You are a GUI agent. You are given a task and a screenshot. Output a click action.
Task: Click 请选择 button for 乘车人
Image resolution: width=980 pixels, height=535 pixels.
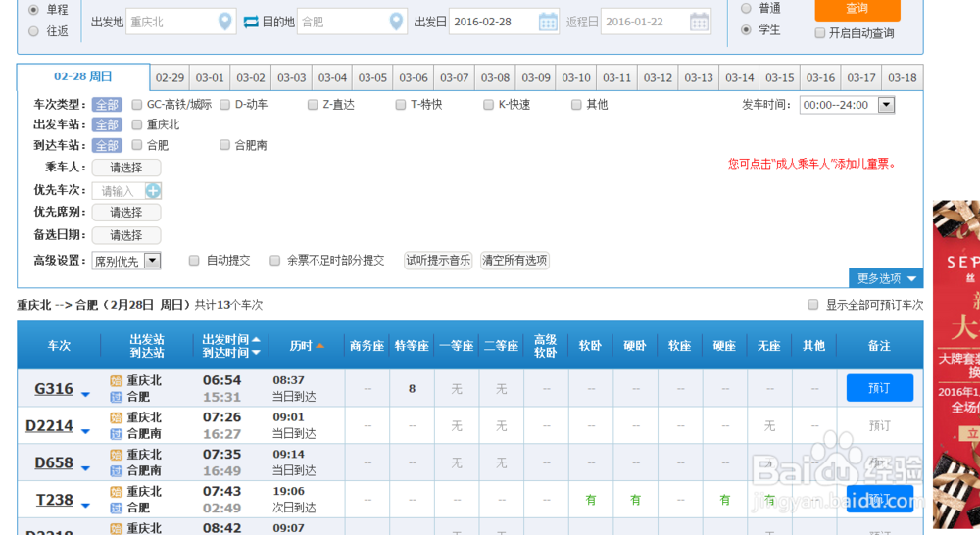coord(126,168)
